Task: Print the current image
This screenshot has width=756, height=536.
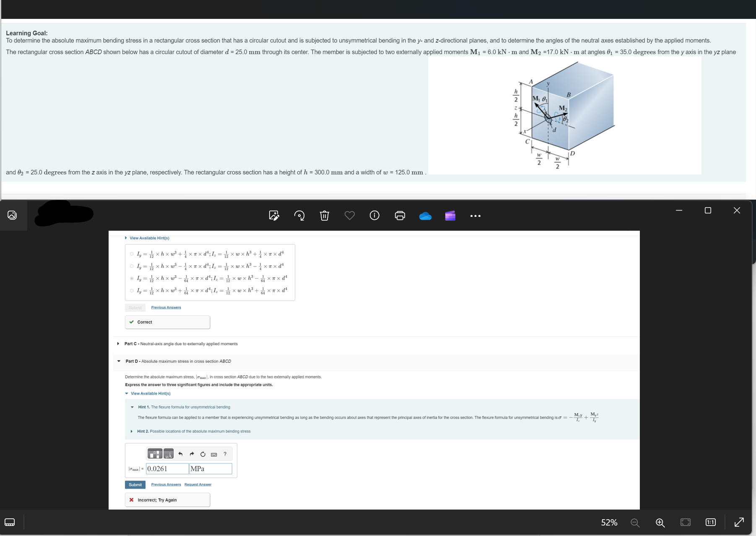Action: coord(400,216)
